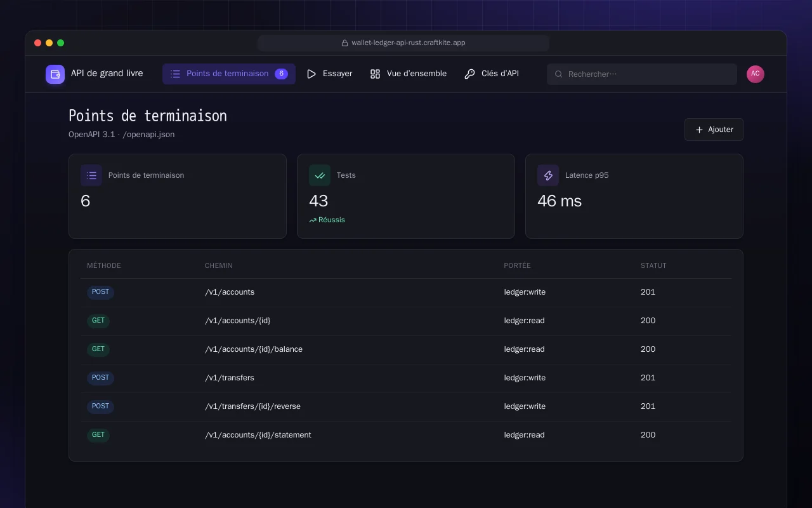This screenshot has height=508, width=812.
Task: Click the magnifier icon in search bar
Action: (559, 74)
